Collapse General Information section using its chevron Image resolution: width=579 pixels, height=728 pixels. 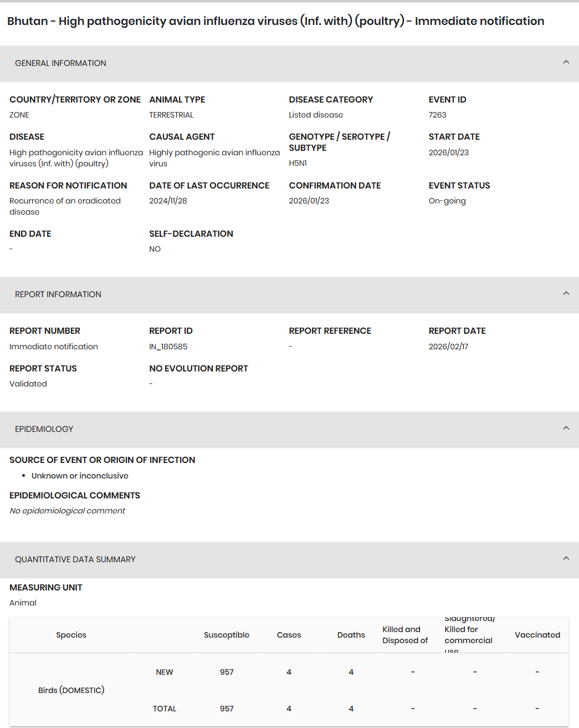[x=566, y=62]
